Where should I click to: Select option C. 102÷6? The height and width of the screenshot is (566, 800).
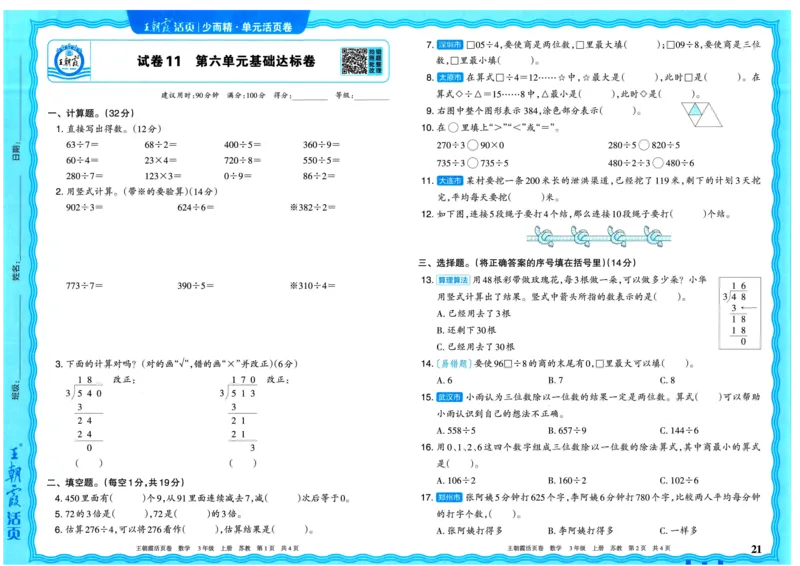click(679, 481)
